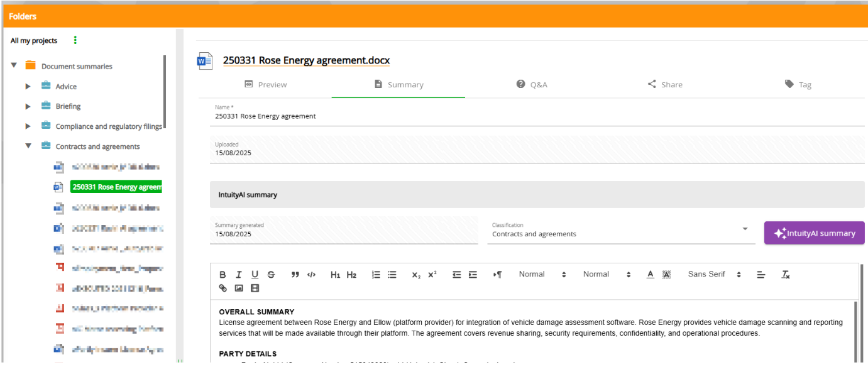
Task: Expand the Briefing folder
Action: [x=28, y=107]
